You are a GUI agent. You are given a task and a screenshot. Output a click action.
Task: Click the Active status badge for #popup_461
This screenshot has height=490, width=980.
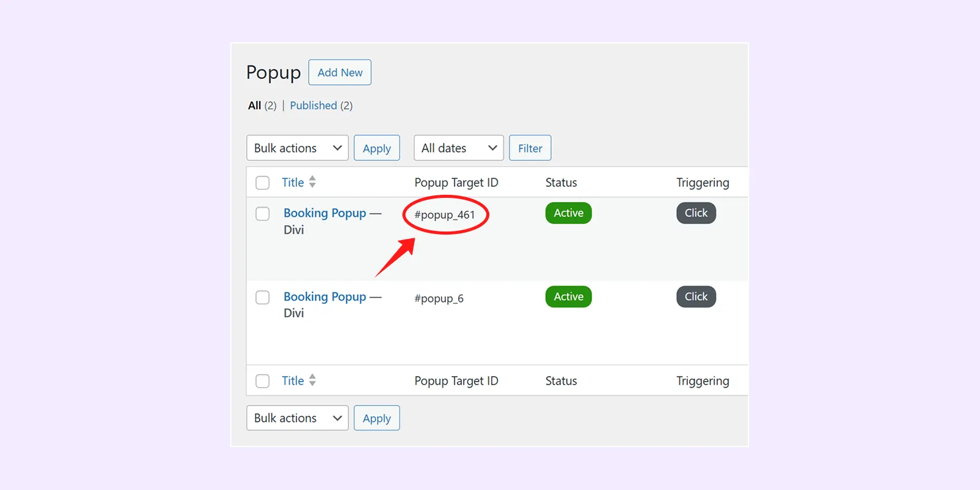(x=568, y=213)
